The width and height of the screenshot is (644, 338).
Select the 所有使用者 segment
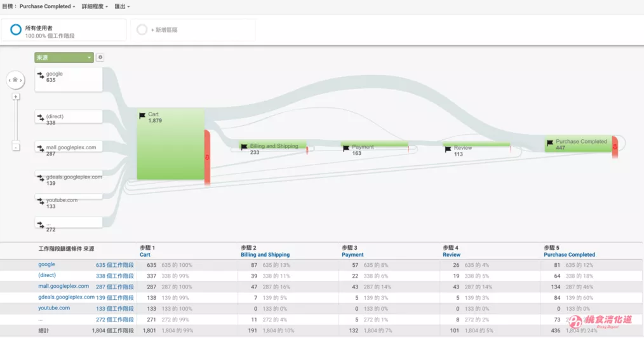click(64, 30)
